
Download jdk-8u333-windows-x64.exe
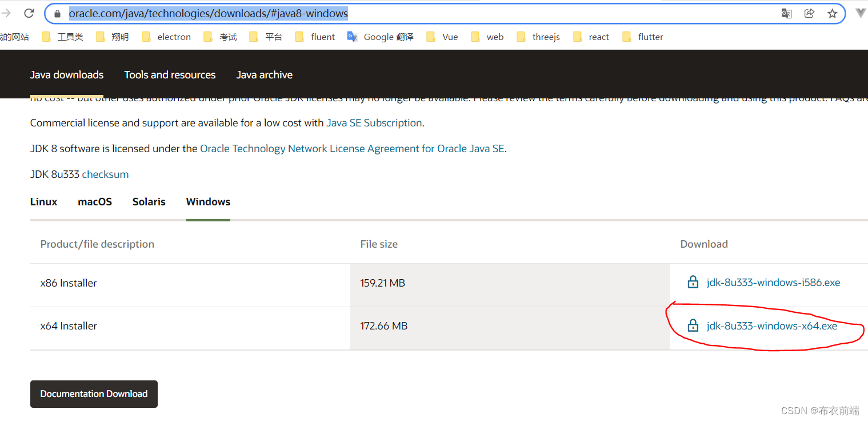click(772, 326)
